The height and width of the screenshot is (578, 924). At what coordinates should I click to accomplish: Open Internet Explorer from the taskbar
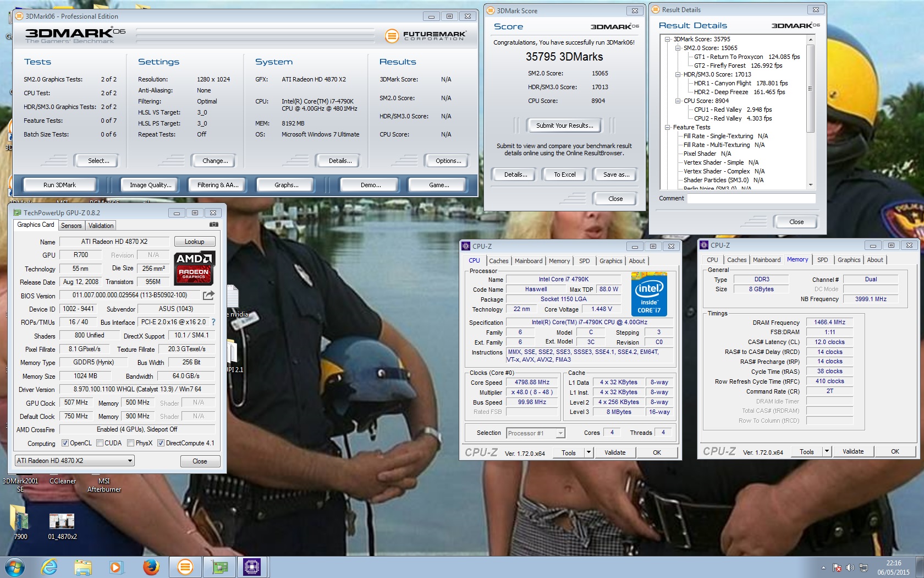(x=50, y=567)
